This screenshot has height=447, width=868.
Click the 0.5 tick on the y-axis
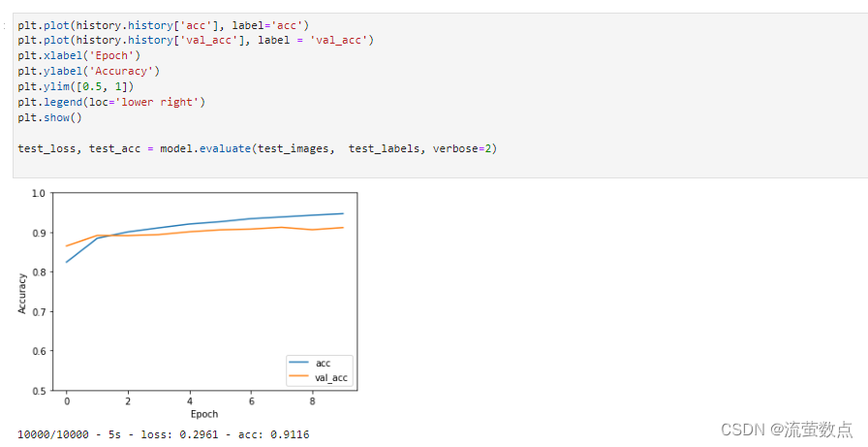(38, 391)
